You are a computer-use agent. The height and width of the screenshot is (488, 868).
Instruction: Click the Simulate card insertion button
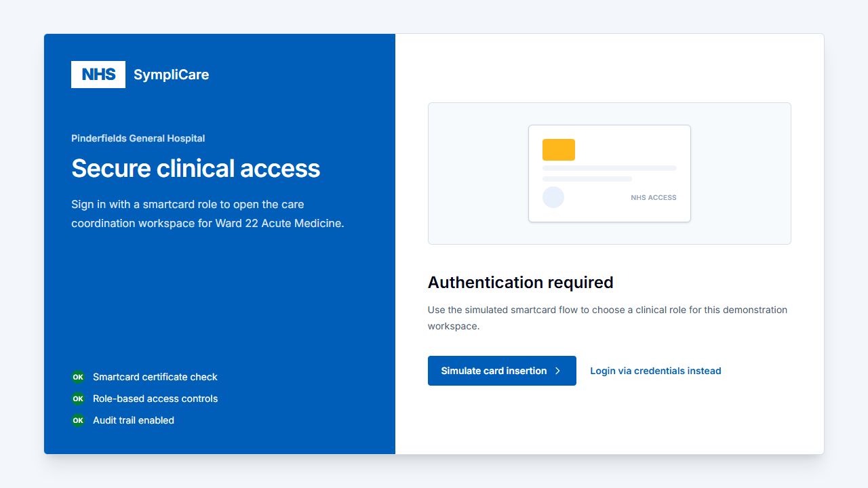(502, 371)
